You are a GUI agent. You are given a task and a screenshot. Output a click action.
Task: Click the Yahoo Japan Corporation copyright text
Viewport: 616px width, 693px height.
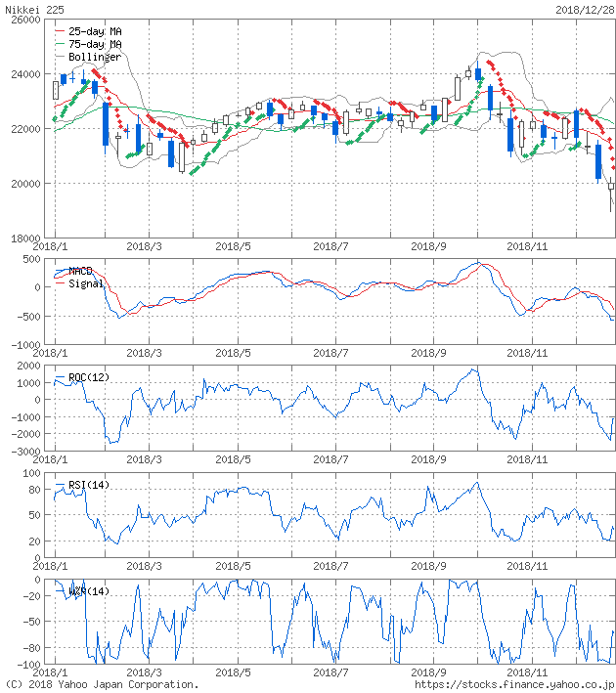(101, 685)
